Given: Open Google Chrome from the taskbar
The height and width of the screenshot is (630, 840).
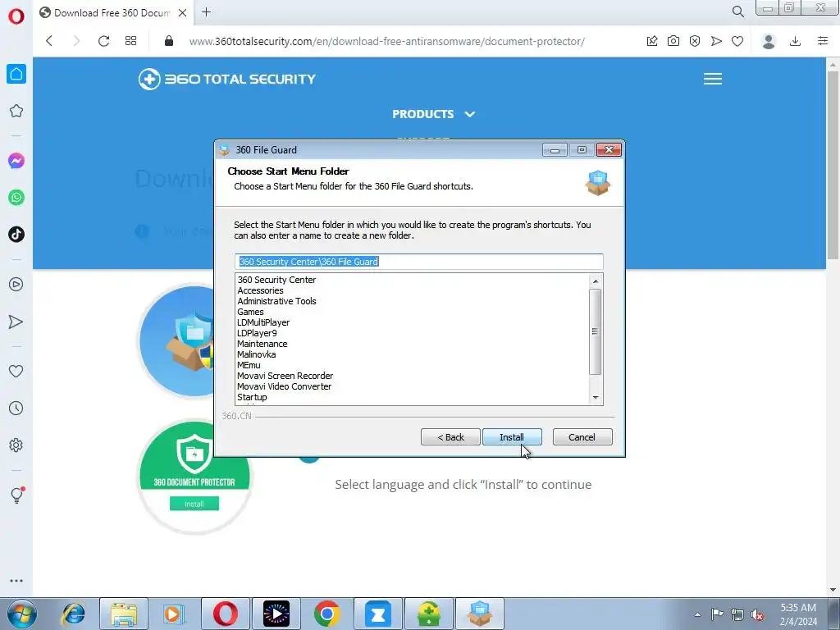Looking at the screenshot, I should [327, 614].
